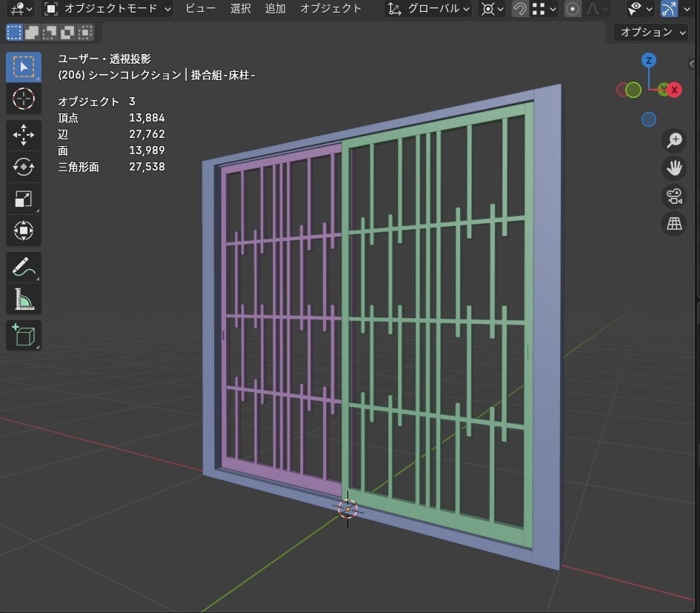The height and width of the screenshot is (613, 700).
Task: Select the 3D Cursor tool
Action: [x=24, y=99]
